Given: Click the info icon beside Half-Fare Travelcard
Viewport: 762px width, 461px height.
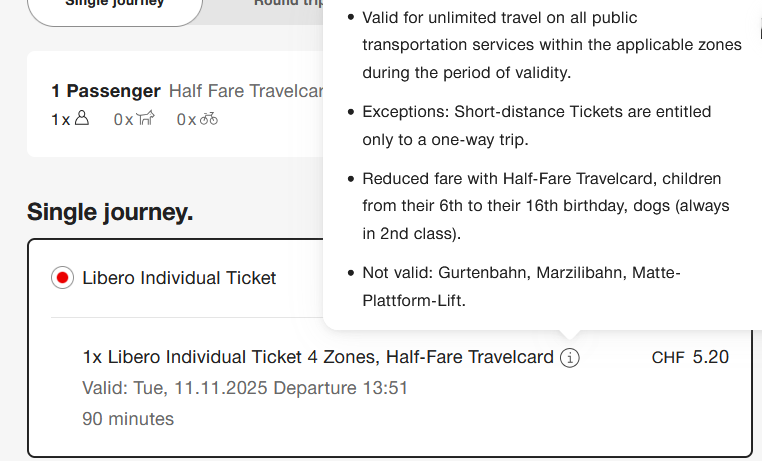Looking at the screenshot, I should (x=570, y=358).
